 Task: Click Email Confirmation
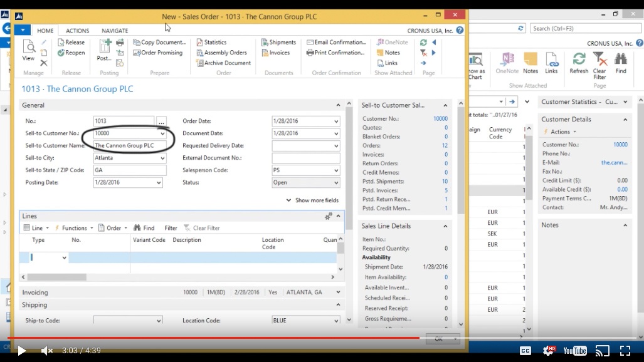336,42
